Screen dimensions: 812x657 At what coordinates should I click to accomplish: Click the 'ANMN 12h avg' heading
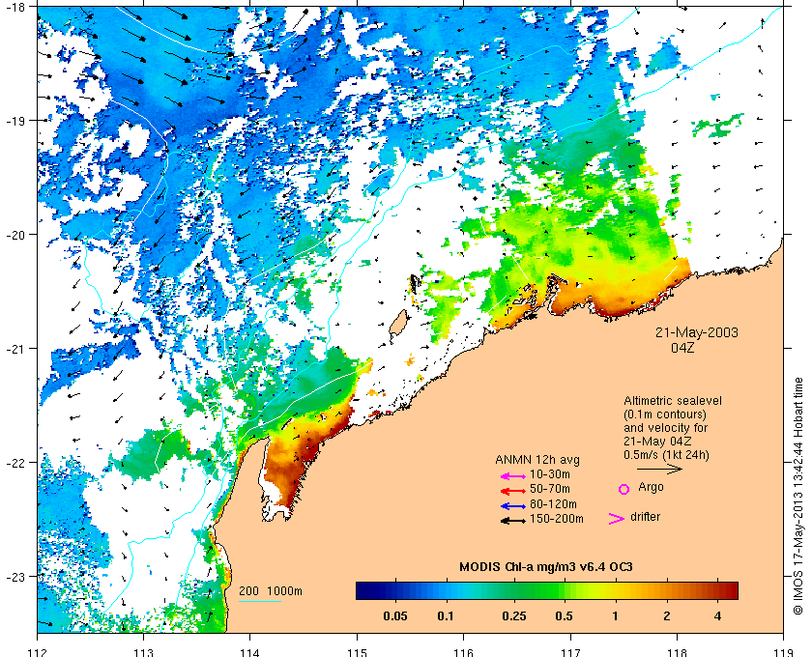pyautogui.click(x=537, y=460)
